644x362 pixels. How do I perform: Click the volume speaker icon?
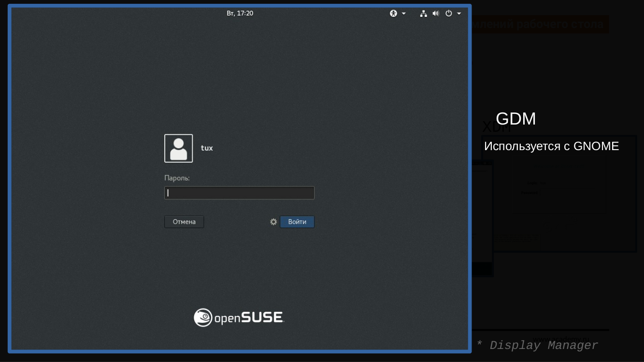tap(436, 14)
